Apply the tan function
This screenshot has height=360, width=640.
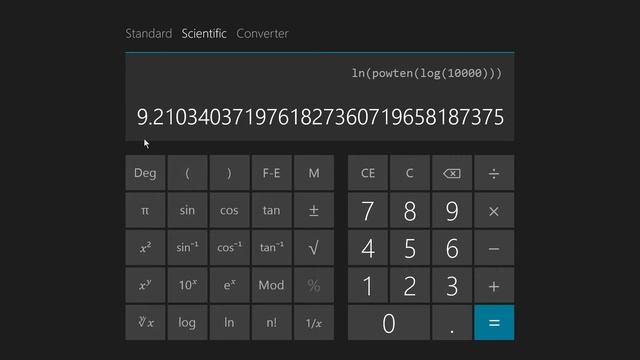pos(271,210)
